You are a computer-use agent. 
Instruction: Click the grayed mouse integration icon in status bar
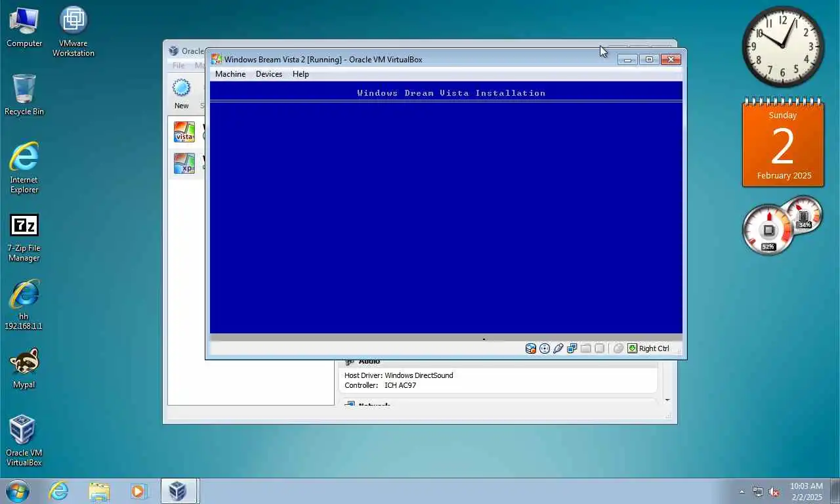618,348
